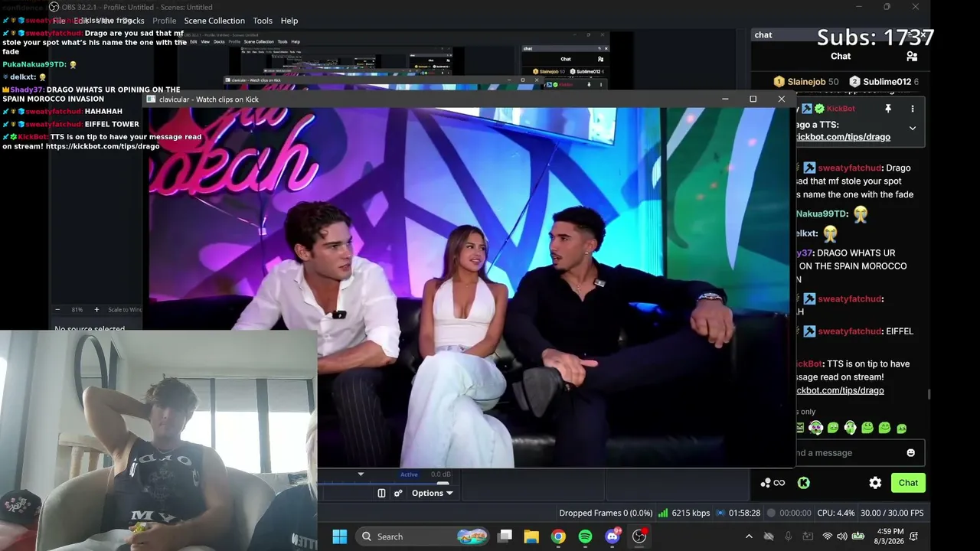Viewport: 980px width, 551px height.
Task: Click the preview zoom in plus button
Action: click(x=96, y=310)
